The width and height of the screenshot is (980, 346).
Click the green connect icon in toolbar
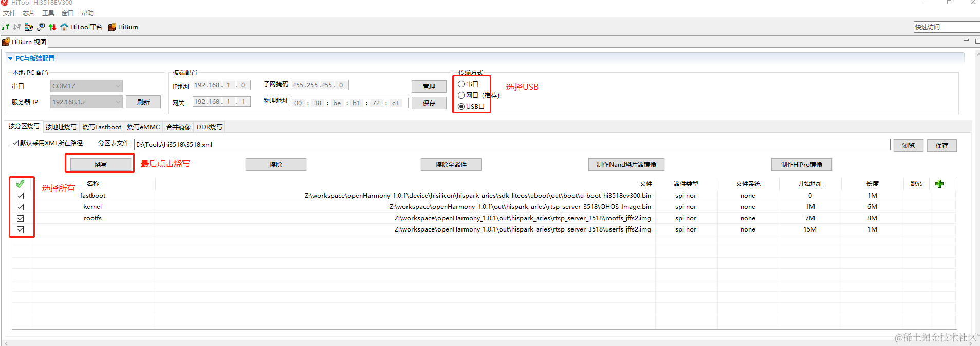[x=5, y=27]
